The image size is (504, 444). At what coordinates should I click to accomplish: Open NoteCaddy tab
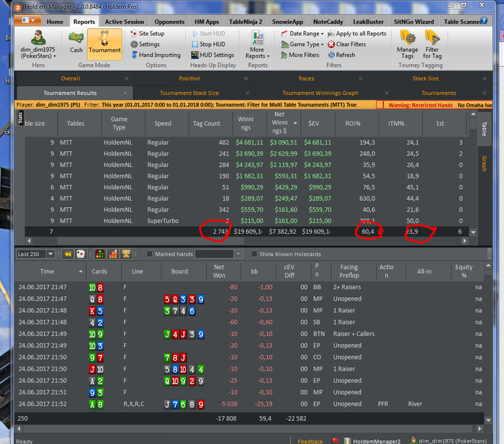(328, 22)
